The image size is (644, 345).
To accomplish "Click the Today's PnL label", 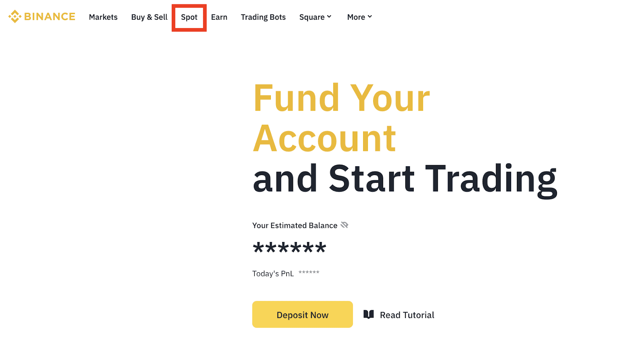I will [x=273, y=274].
